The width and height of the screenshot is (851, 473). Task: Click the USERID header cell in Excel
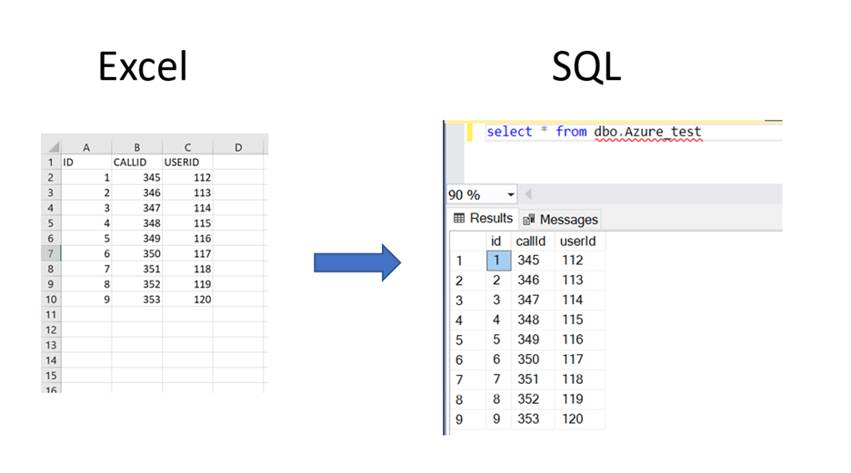click(x=187, y=162)
